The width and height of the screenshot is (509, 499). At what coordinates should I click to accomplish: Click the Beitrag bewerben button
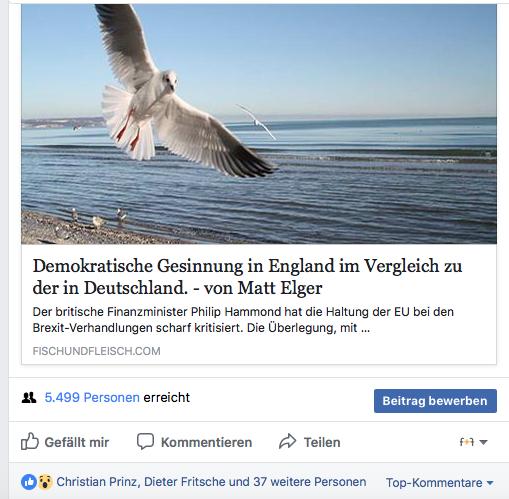435,401
